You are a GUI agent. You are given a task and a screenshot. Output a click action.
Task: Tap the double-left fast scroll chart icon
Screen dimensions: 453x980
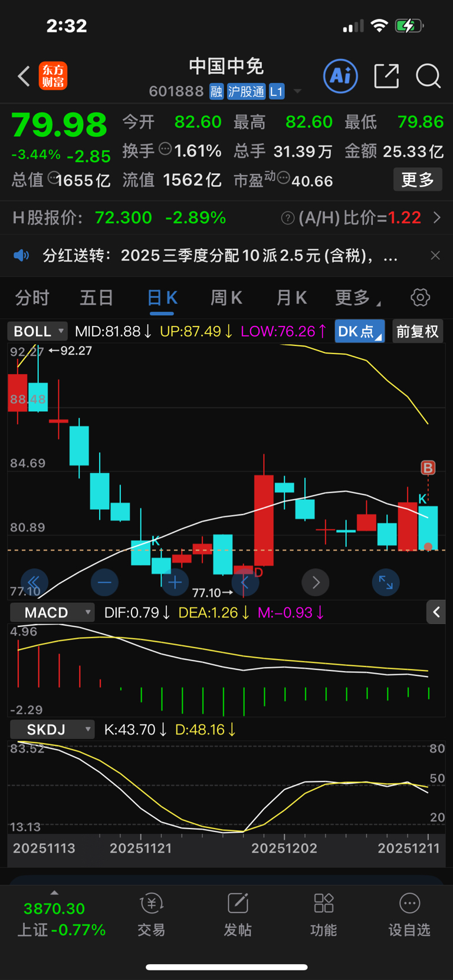pyautogui.click(x=34, y=582)
